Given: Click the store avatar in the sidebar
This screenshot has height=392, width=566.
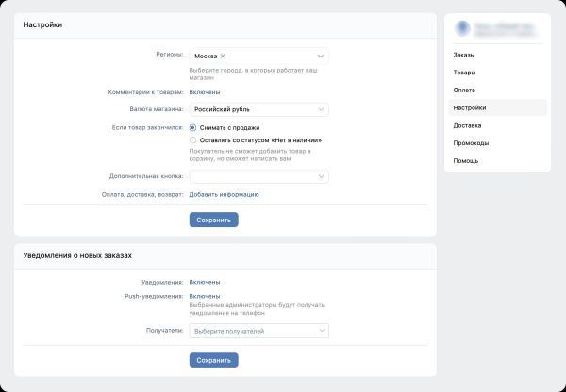Looking at the screenshot, I should (462, 29).
